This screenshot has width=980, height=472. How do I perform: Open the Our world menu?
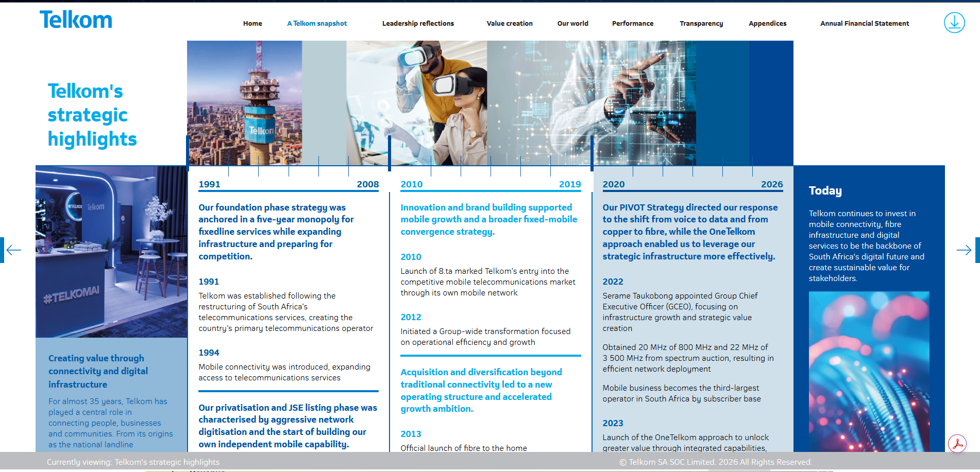[x=572, y=23]
